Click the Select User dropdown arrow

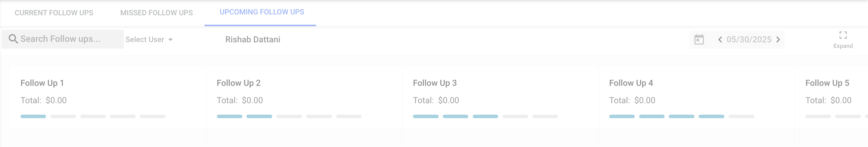[x=171, y=40]
